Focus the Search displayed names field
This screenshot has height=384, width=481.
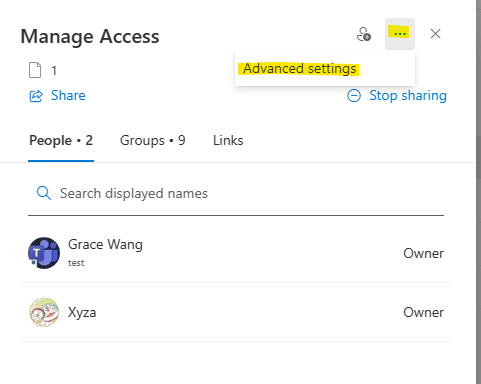(x=236, y=194)
